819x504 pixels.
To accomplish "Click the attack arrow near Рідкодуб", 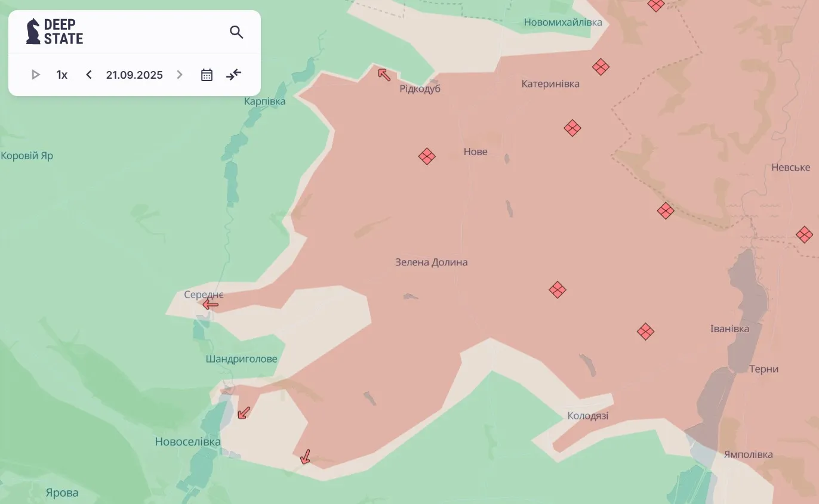I will 384,75.
